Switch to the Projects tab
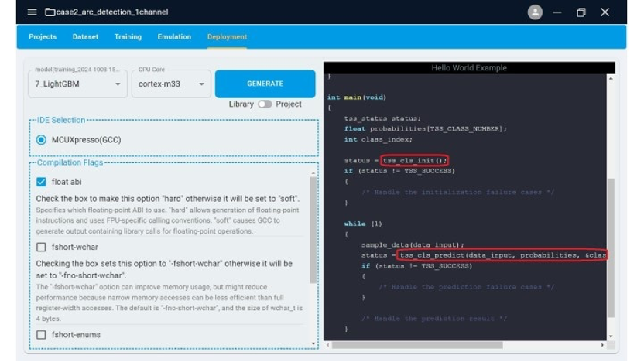This screenshot has width=644, height=362. click(43, 37)
